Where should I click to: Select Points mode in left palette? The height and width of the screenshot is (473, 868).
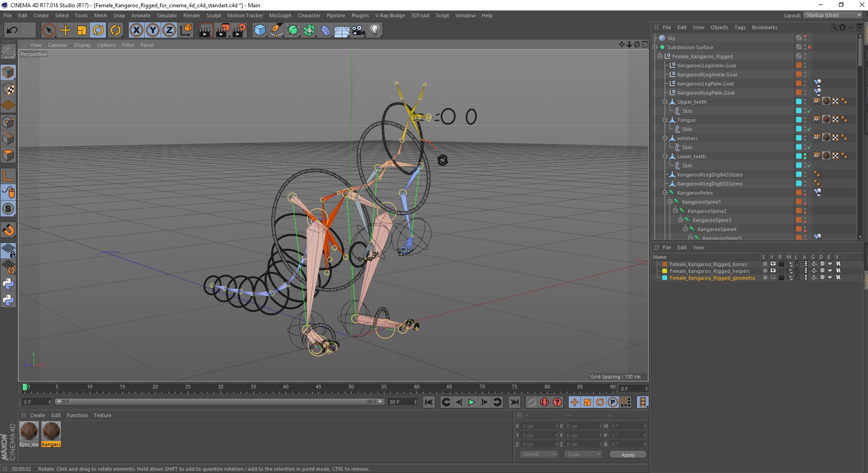pyautogui.click(x=8, y=122)
